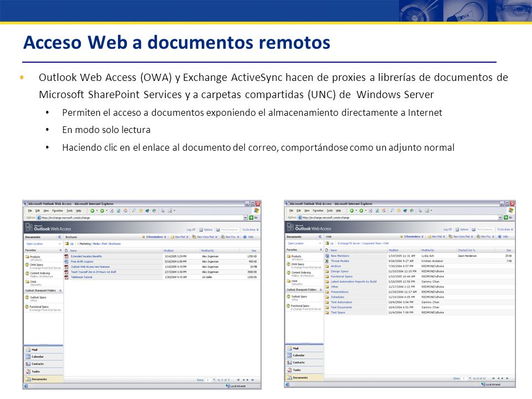
Task: Open Threat Models document in right window
Action: click(x=340, y=261)
